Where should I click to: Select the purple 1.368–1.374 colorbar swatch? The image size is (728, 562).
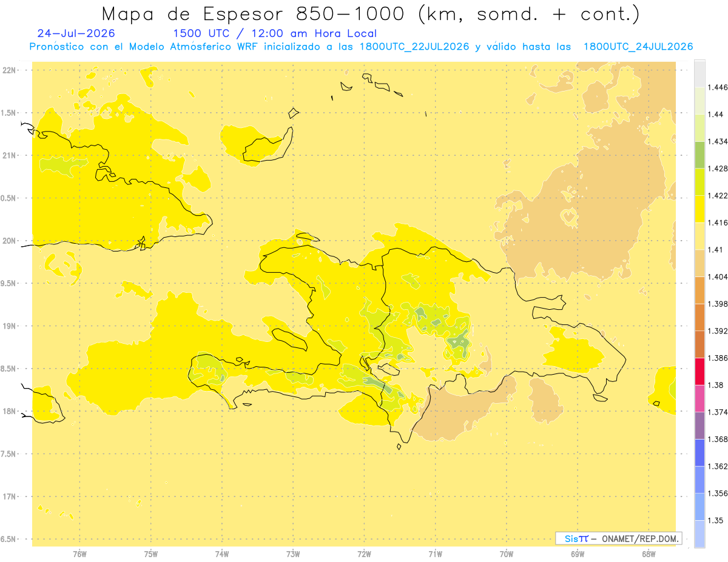[x=699, y=425]
